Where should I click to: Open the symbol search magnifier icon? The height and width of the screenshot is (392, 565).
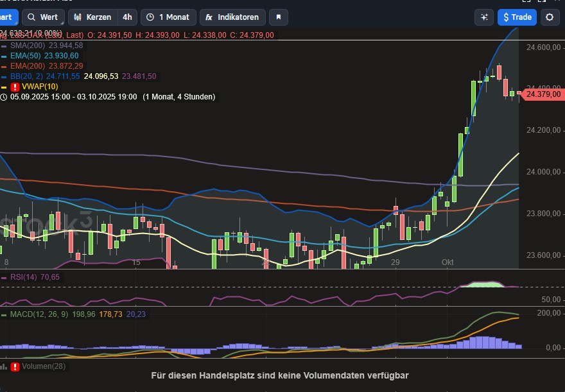click(x=31, y=17)
